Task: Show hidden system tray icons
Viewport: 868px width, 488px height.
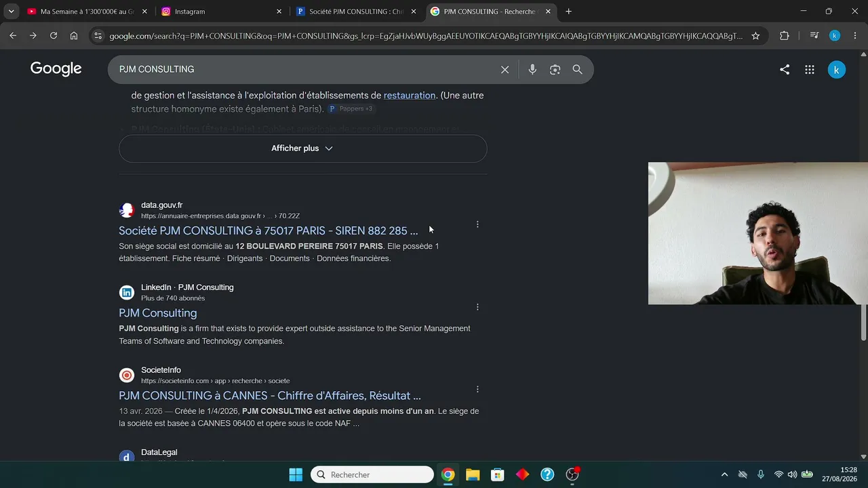Action: coord(724,474)
